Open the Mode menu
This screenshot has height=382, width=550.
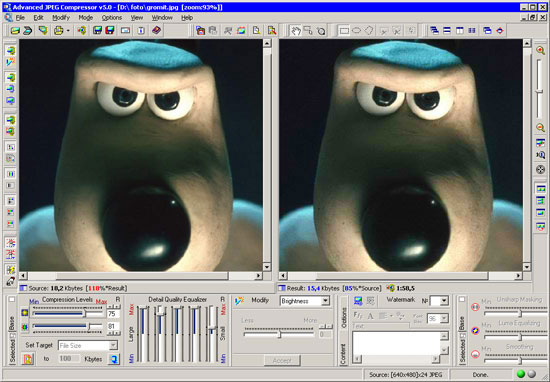pyautogui.click(x=86, y=18)
